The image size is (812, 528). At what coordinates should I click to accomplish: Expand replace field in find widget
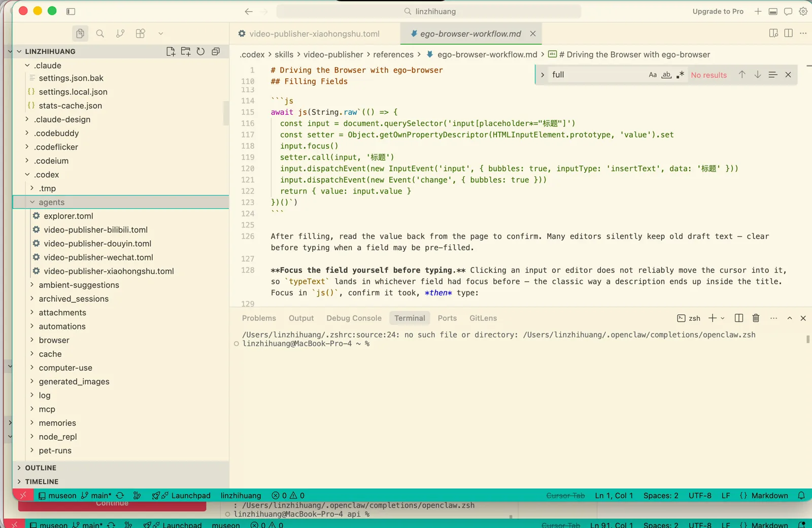[542, 75]
